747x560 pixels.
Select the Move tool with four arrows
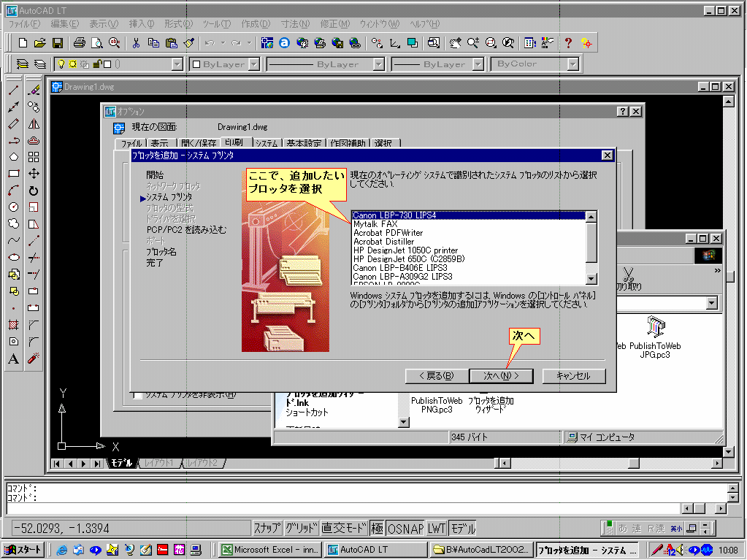tap(34, 173)
